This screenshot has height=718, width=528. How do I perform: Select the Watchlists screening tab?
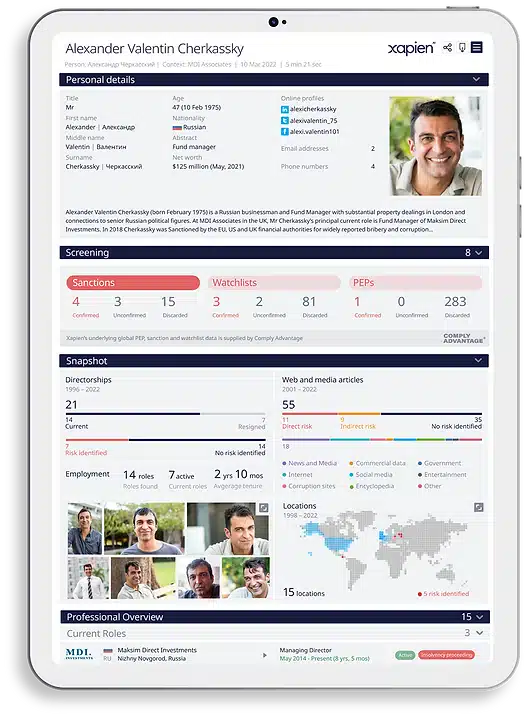[274, 283]
